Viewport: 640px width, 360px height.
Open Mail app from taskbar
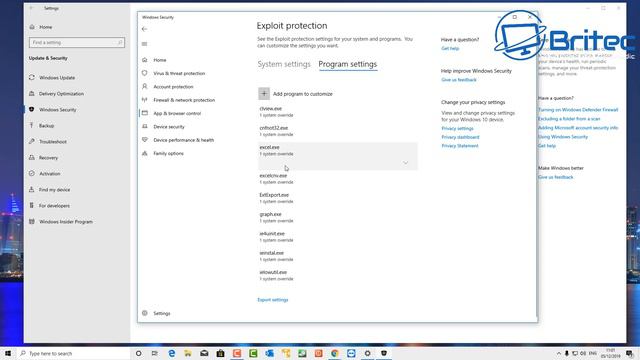pyautogui.click(x=204, y=353)
